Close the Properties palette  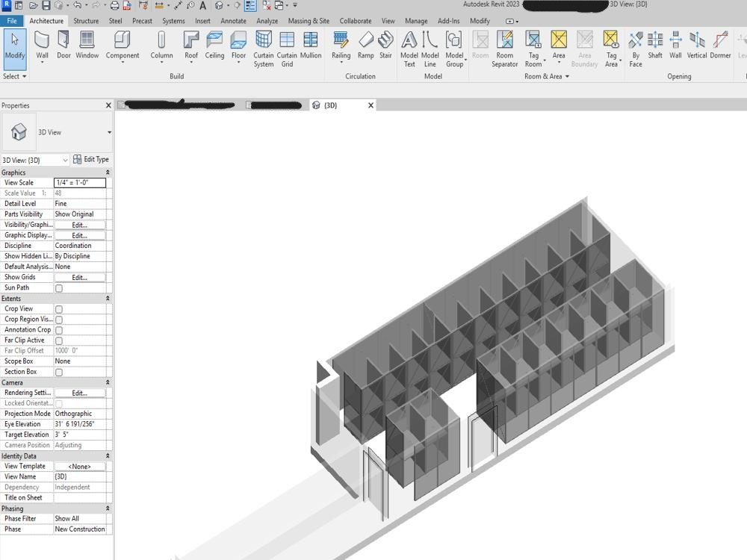[x=108, y=105]
